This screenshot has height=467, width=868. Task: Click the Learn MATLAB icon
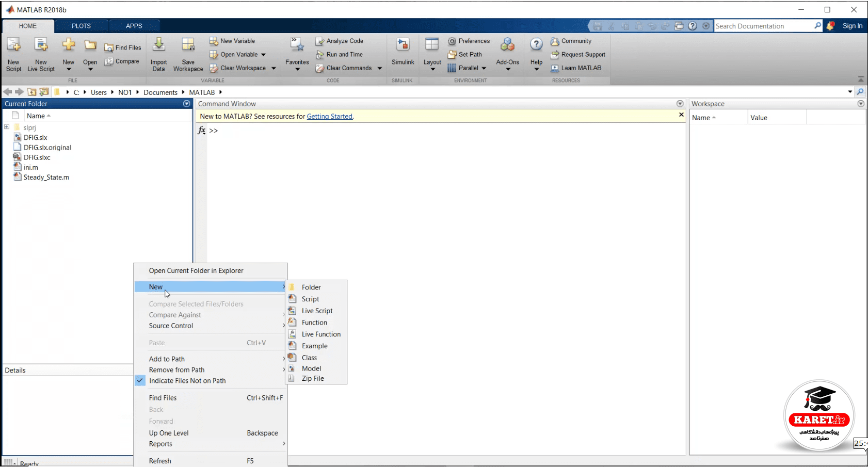(555, 68)
